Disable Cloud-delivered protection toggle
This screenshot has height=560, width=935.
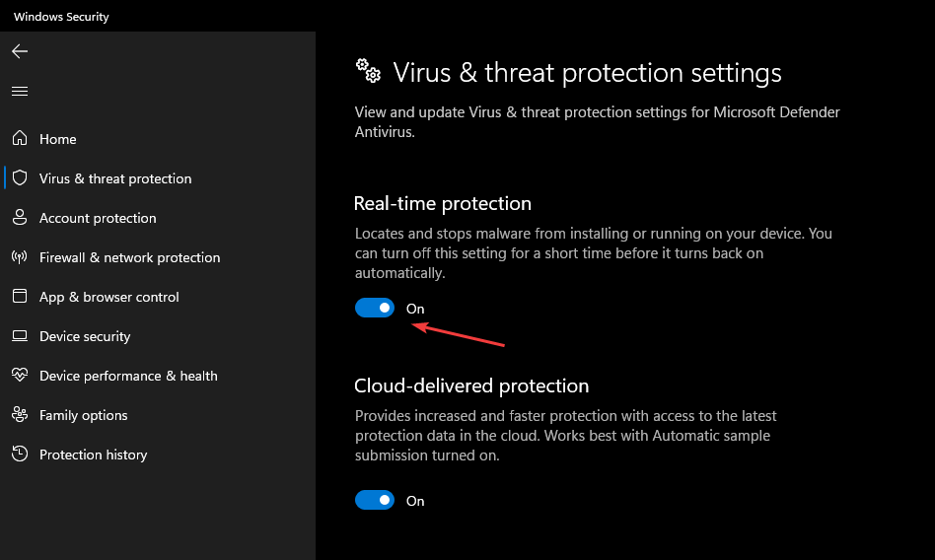[x=375, y=501]
